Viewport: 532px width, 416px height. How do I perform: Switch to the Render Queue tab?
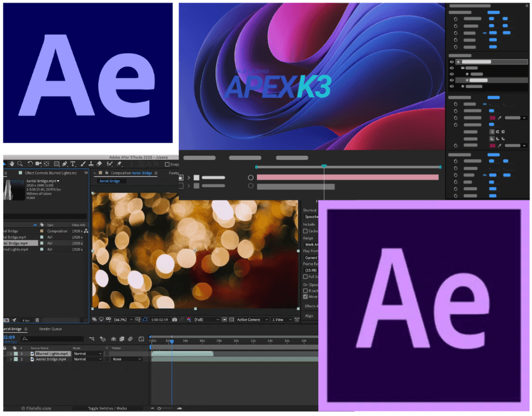point(50,329)
